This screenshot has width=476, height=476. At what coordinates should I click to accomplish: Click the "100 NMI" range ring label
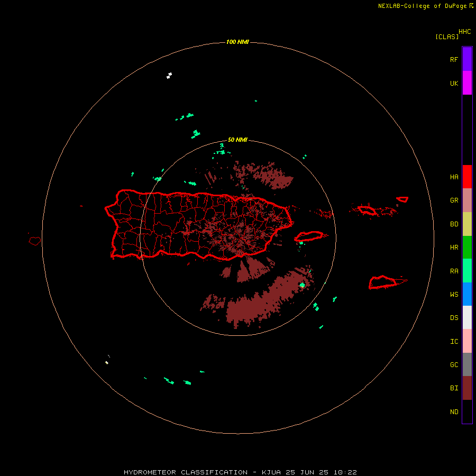point(237,42)
